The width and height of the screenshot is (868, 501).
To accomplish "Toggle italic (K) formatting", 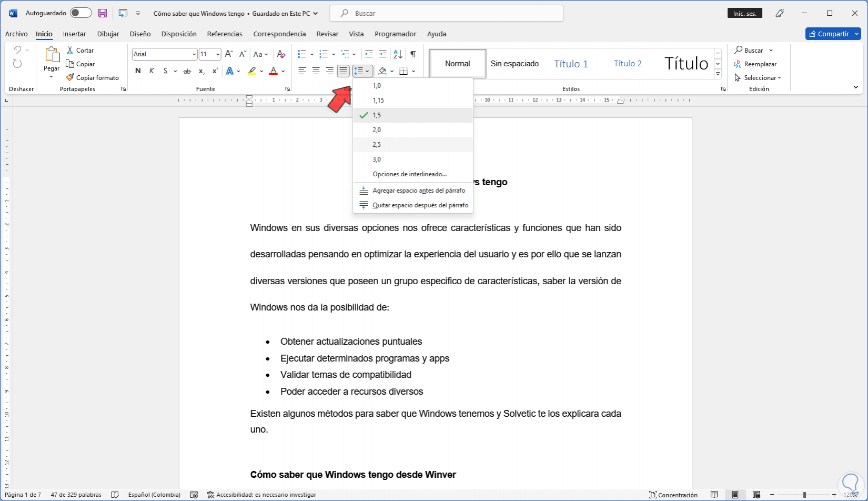I will [x=152, y=71].
